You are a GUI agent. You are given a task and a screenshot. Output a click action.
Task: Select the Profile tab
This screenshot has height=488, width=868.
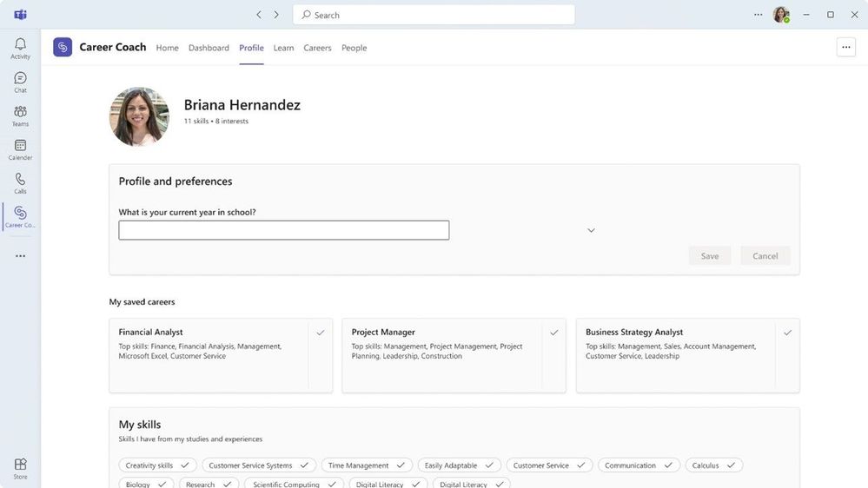(x=251, y=48)
